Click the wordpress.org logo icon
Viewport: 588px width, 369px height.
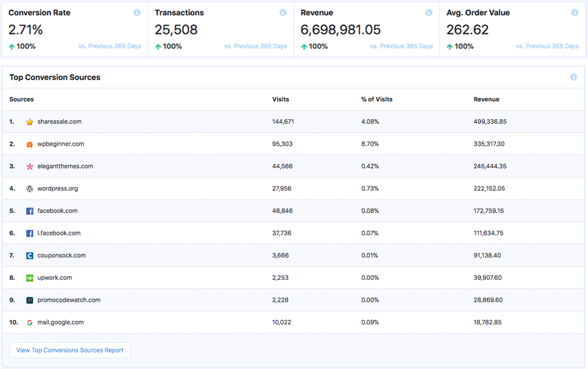(x=29, y=188)
